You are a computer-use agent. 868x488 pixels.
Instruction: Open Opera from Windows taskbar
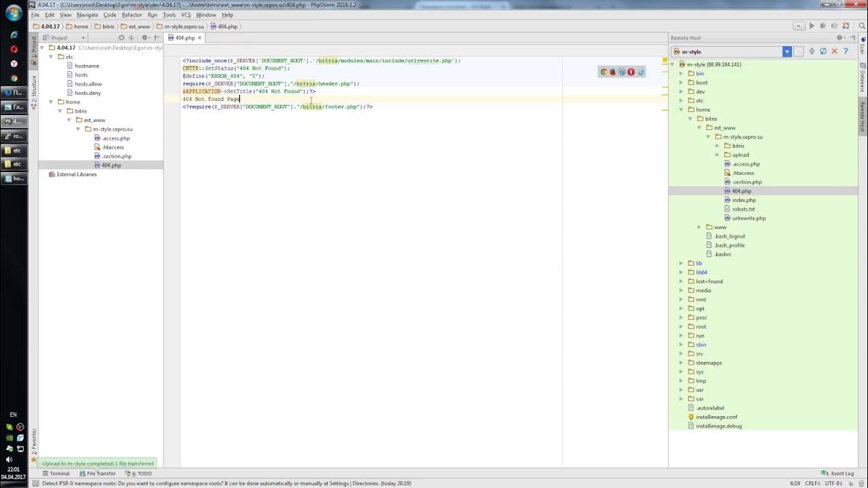[14, 49]
